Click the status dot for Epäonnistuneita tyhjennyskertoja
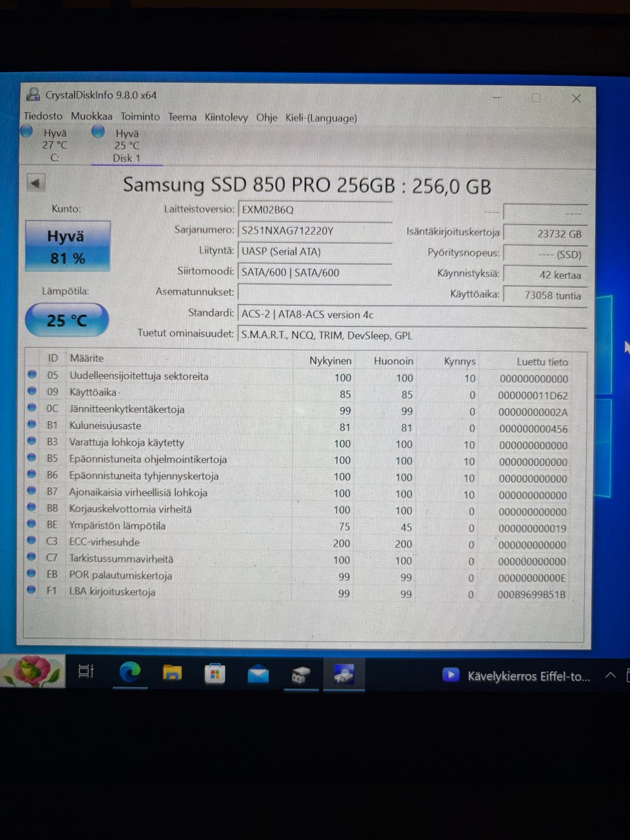Screen dimensions: 630x840 tap(32, 474)
